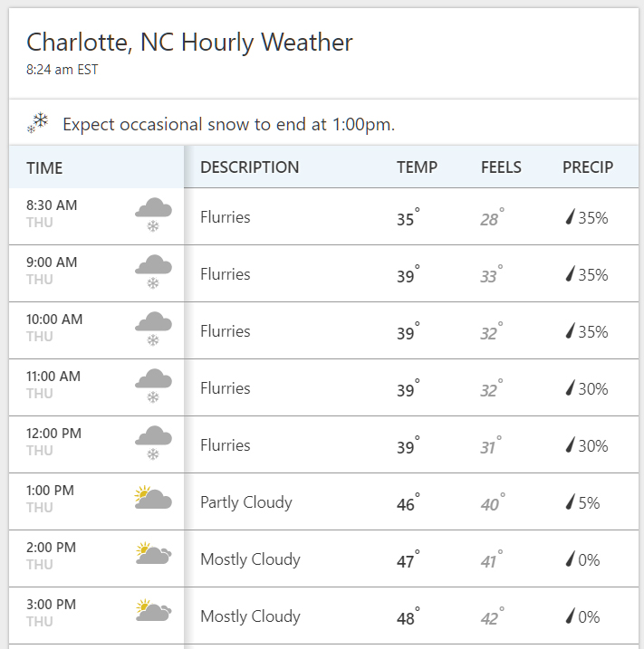Image resolution: width=644 pixels, height=649 pixels.
Task: Click the flurries cloud icon for 12:00 PM
Action: point(153,443)
